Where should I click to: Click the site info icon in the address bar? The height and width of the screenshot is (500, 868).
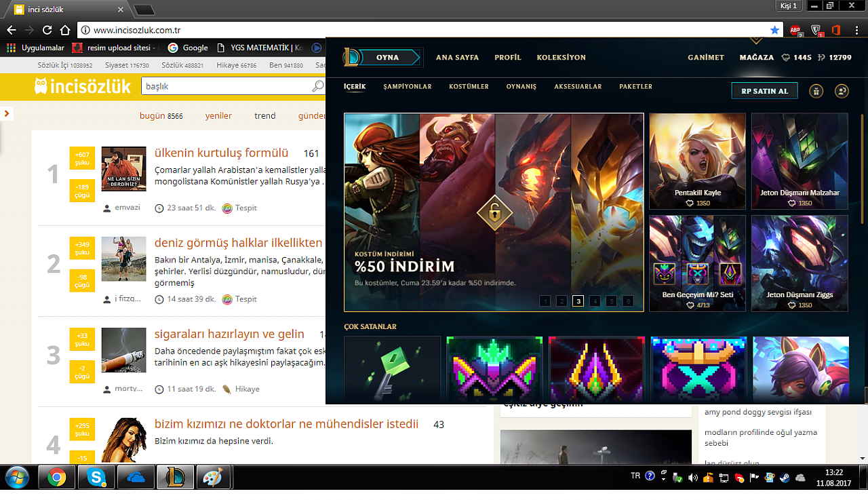(85, 30)
